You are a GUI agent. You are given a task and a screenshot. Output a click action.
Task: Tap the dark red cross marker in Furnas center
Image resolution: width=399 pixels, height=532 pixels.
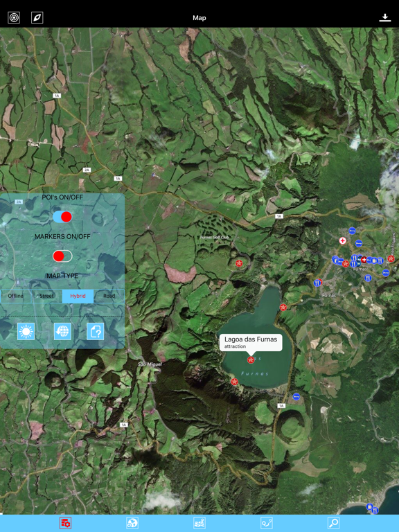coord(364,260)
